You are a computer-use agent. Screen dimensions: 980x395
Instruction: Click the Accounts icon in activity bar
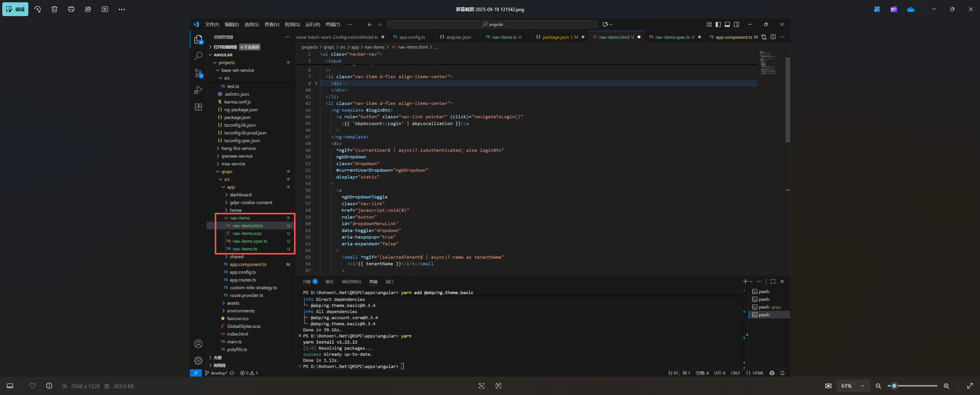click(x=198, y=344)
